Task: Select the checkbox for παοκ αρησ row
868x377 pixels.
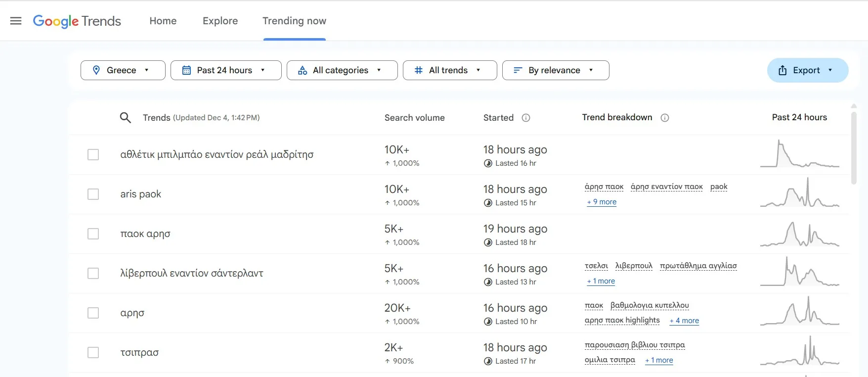Action: point(93,234)
